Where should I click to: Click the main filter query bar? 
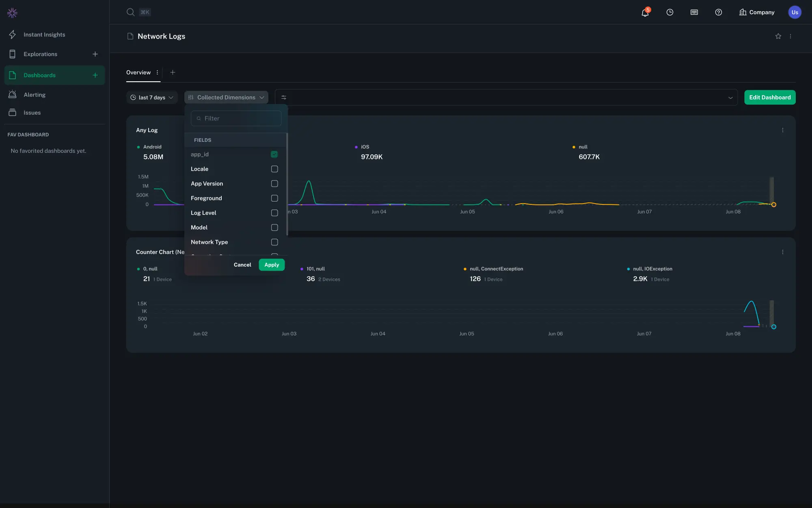click(506, 98)
